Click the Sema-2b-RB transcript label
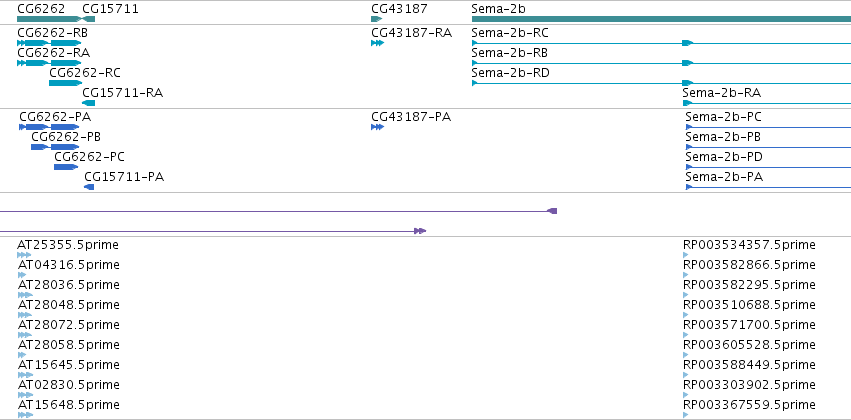 coord(509,53)
